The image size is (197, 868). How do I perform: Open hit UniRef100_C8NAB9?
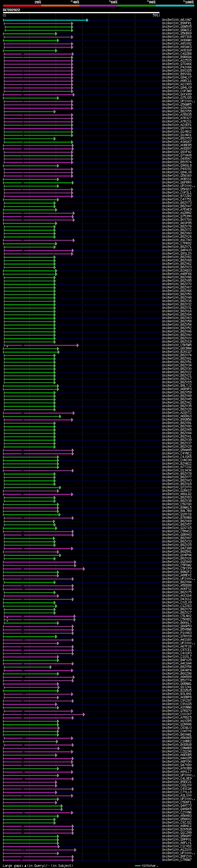coord(177,748)
